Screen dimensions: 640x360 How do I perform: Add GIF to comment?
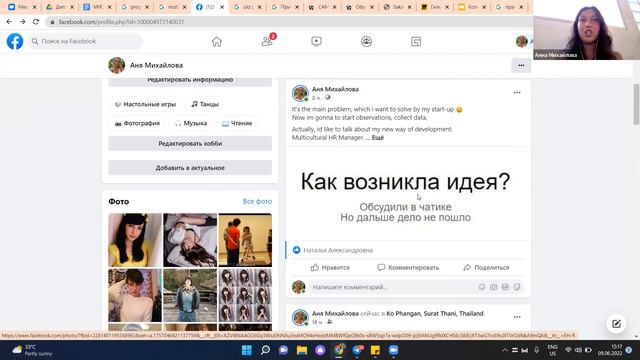(505, 287)
